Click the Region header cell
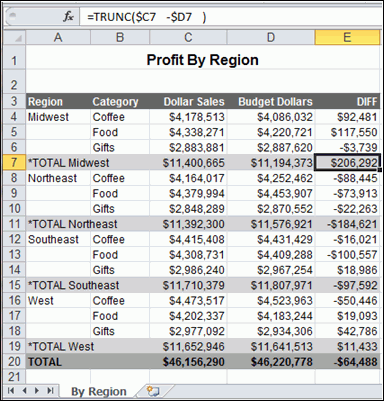384x401 pixels. [x=58, y=101]
